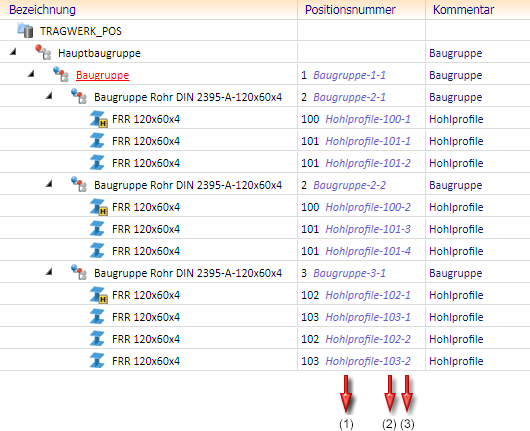
Task: Click the Baugruppe-2-2 position text
Action: pos(350,185)
